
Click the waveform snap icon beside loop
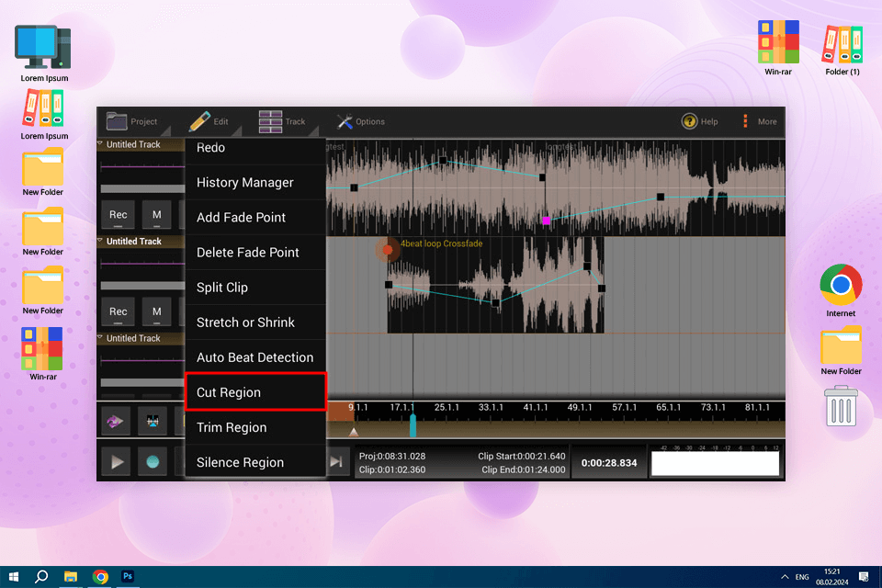tap(153, 421)
